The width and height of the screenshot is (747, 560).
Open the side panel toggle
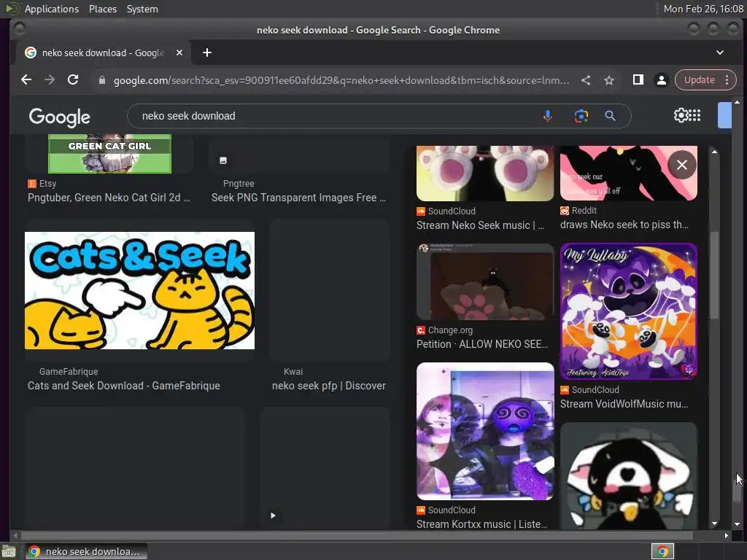click(x=638, y=80)
